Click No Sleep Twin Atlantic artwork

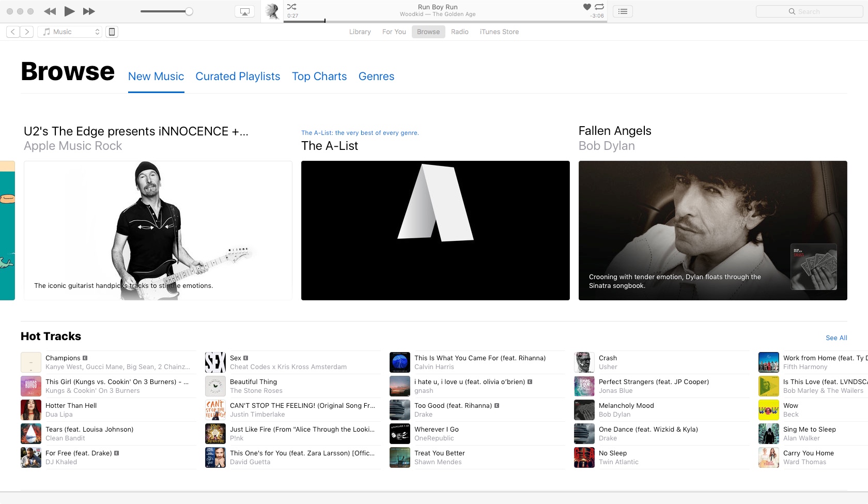pos(584,457)
